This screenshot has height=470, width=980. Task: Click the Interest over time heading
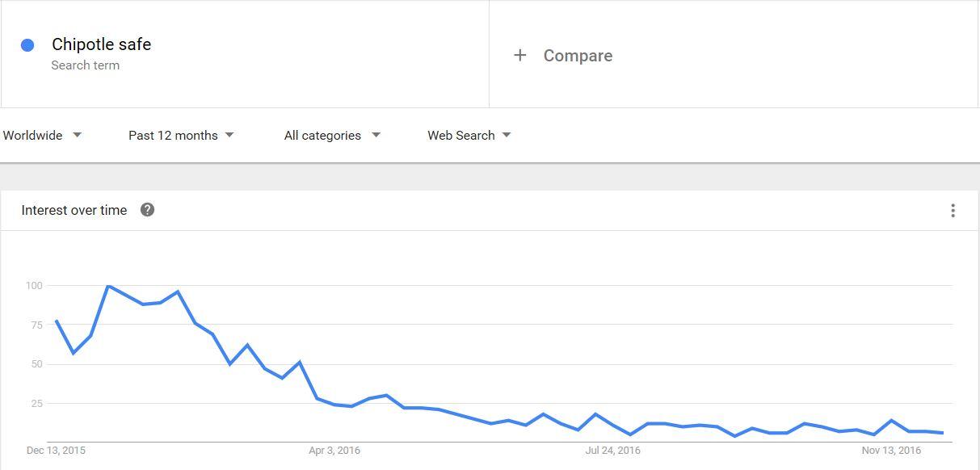click(74, 210)
